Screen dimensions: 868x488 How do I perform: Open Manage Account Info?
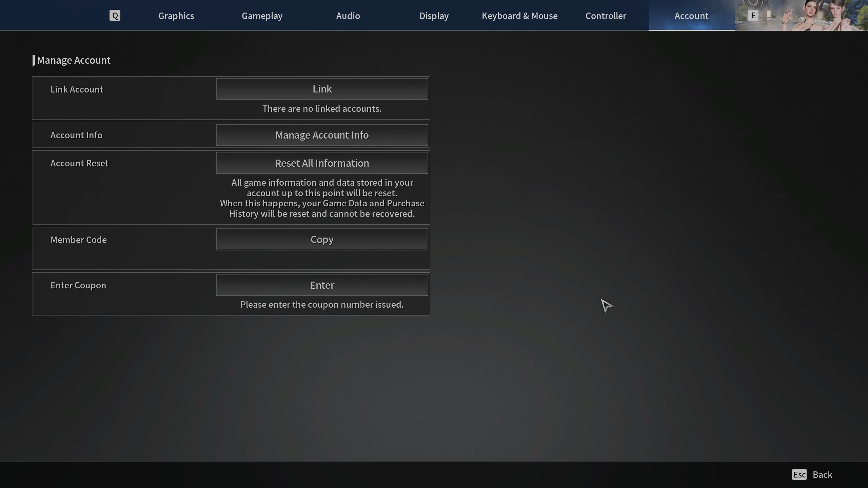coord(322,135)
